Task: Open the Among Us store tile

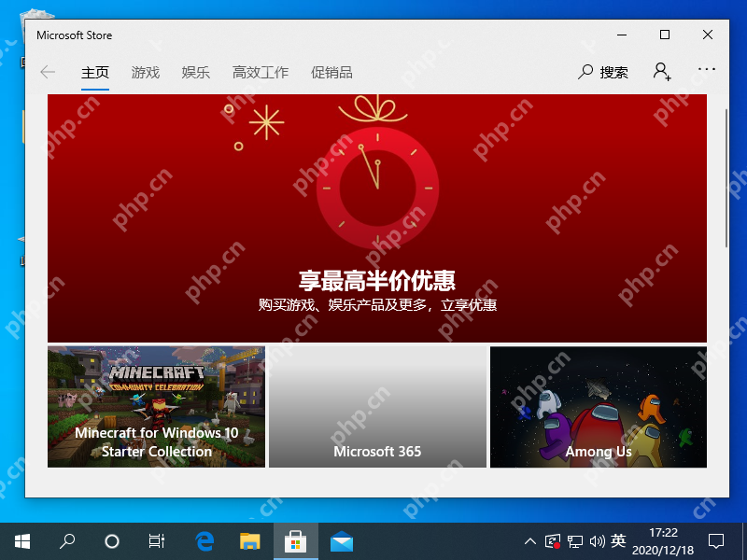Action: point(598,406)
